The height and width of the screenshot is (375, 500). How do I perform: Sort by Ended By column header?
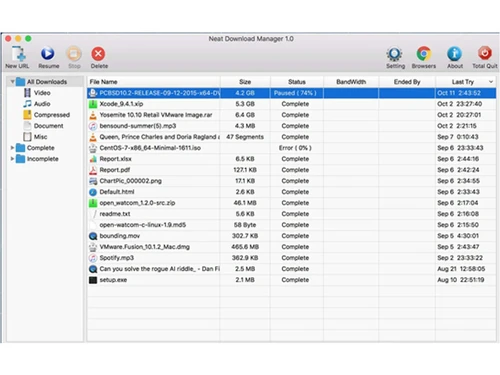pos(407,82)
